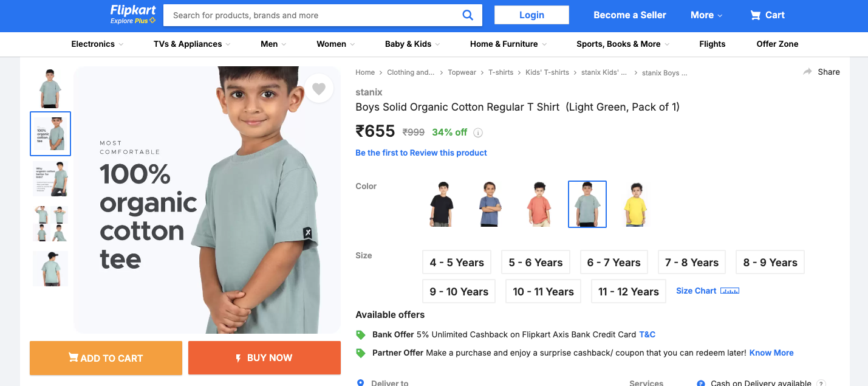Click the Login button
This screenshot has height=386, width=868.
[x=531, y=15]
